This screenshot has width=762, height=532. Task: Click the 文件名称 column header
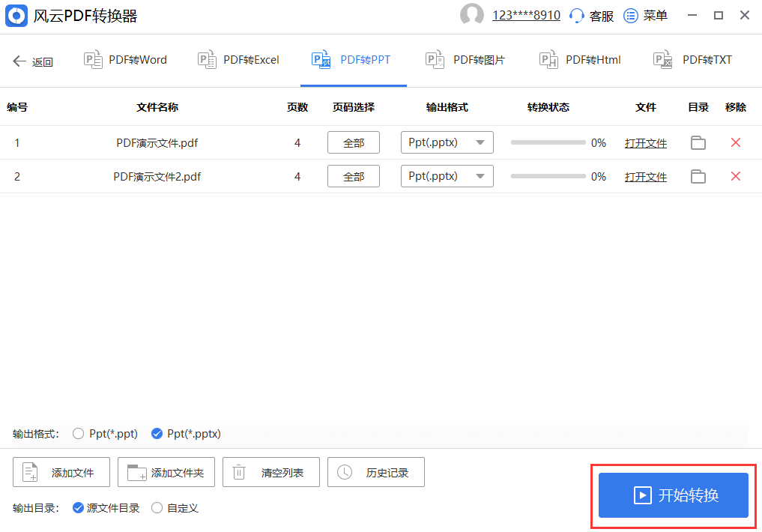157,107
